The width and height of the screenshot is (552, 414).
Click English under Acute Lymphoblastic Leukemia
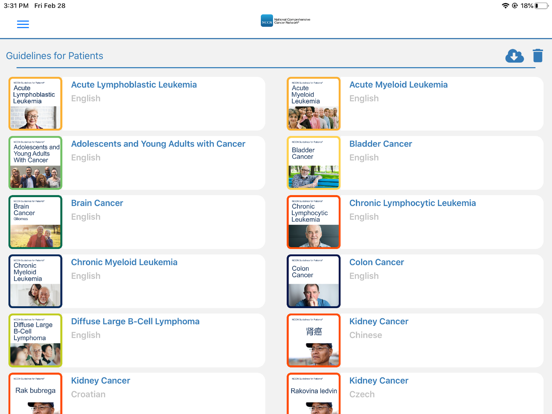tap(86, 99)
